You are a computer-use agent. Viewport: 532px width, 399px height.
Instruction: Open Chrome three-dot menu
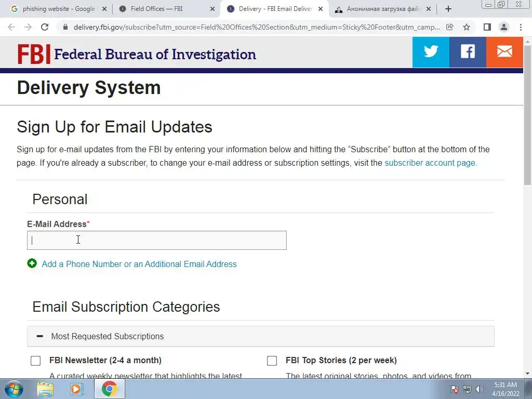tap(521, 27)
